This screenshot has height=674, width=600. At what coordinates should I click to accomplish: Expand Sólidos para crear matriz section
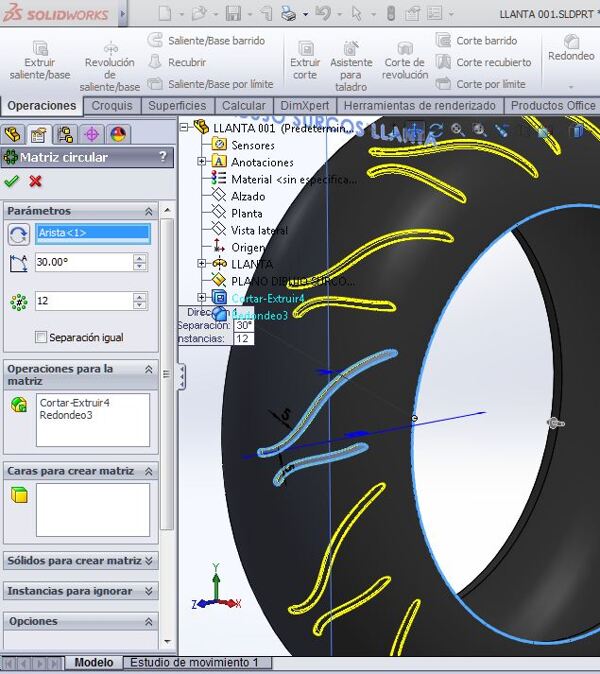149,561
